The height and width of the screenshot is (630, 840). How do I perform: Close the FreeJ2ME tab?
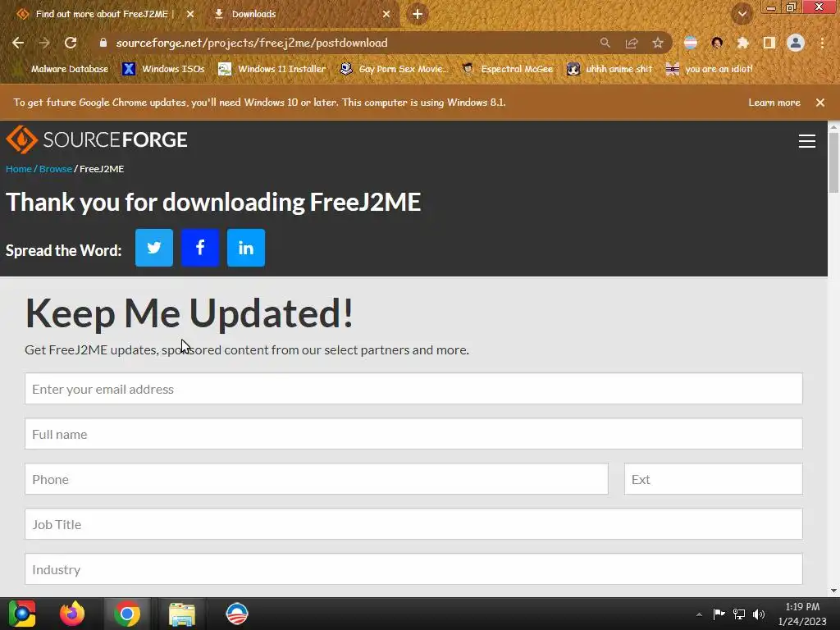(190, 14)
